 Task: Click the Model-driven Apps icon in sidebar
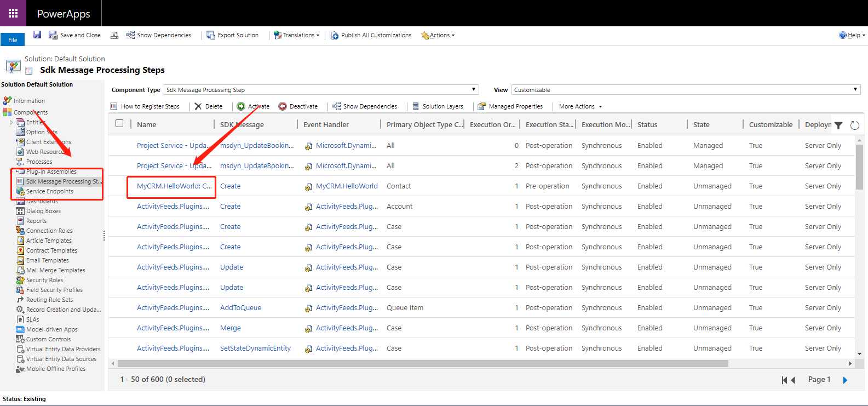20,329
